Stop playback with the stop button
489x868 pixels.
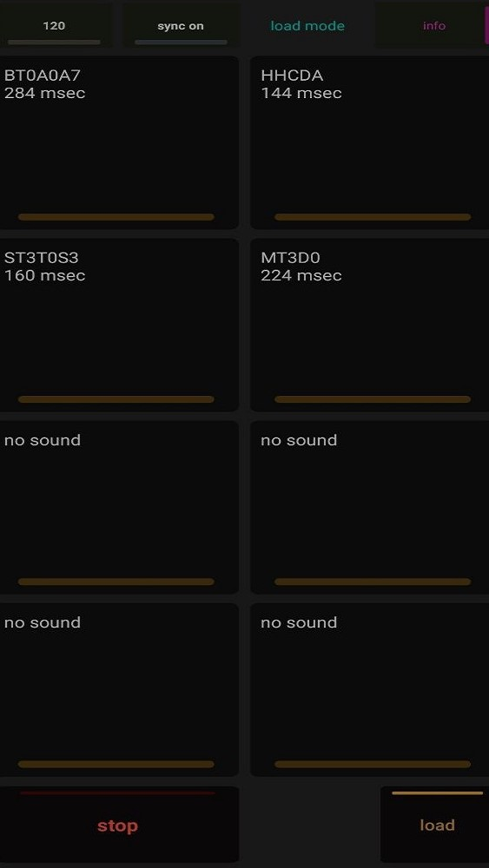click(x=119, y=825)
